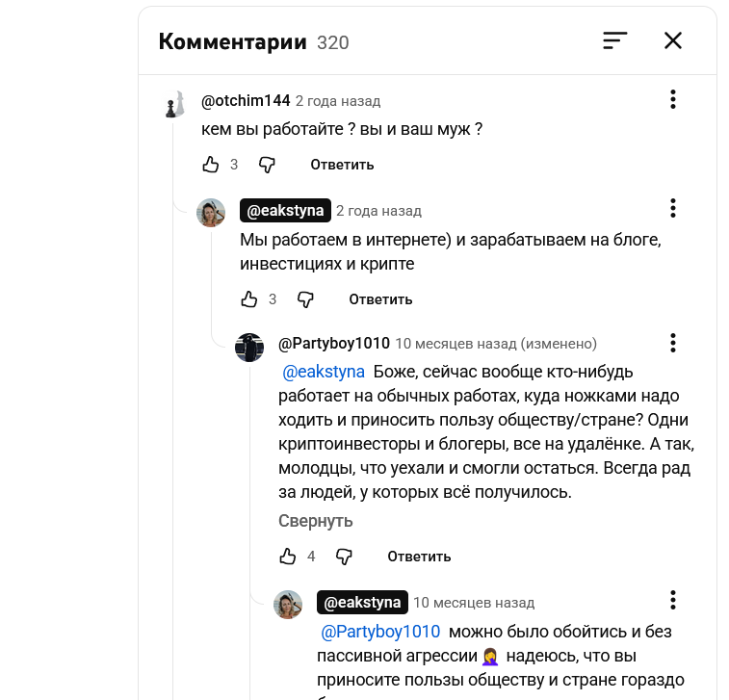Viewport: 729px width, 700px height.
Task: Dislike @eakstyna's reply about working online
Action: coord(305,299)
